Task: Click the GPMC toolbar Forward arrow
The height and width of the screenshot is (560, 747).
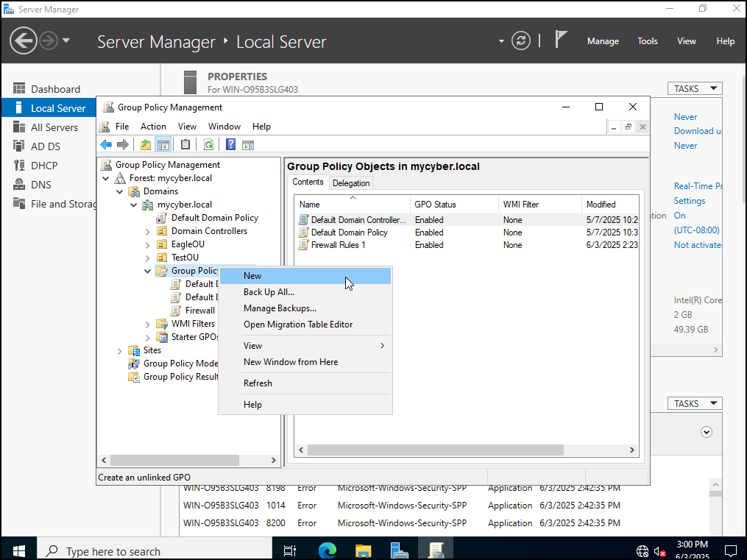Action: pyautogui.click(x=123, y=145)
